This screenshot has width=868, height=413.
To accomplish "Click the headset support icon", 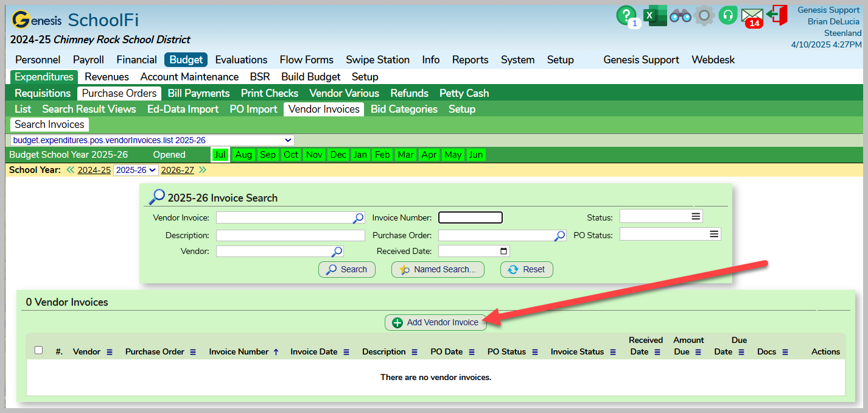I will click(727, 15).
